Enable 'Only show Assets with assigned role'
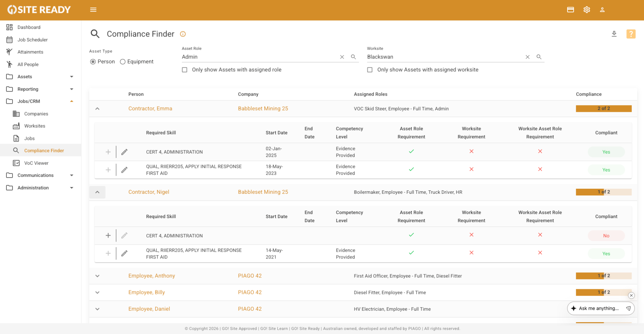 point(184,70)
